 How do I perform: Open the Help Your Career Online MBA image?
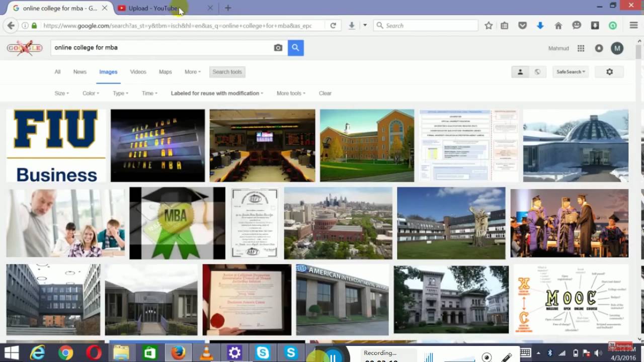(x=157, y=146)
